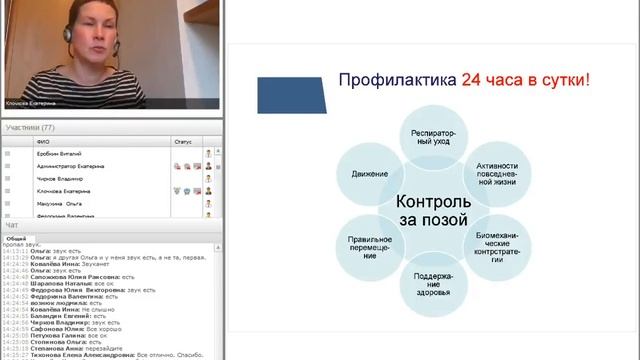Viewport: 640px width, 360px height.
Task: Click first status icon for Клочкова Екатерина
Action: click(177, 191)
